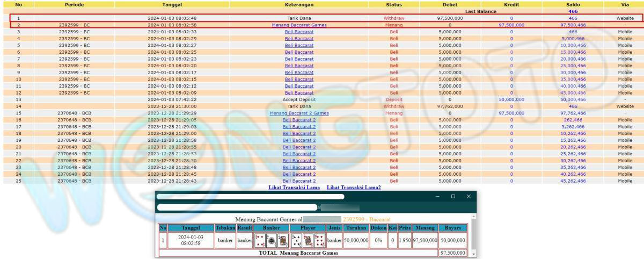Open Menang Baccarat 2 Games in row 15
Image resolution: width=644 pixels, height=259 pixels.
[x=299, y=113]
